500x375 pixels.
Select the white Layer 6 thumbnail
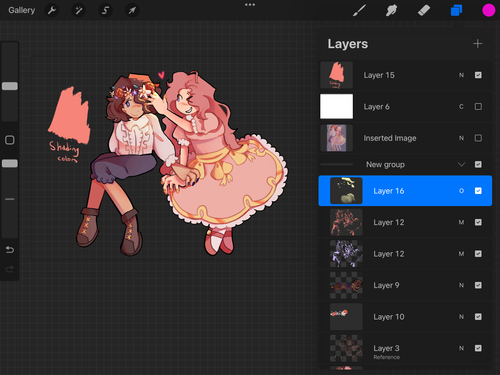pyautogui.click(x=336, y=106)
